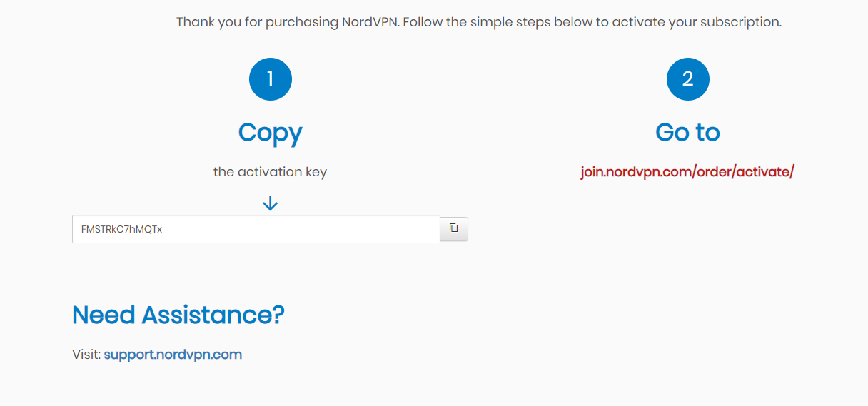Image resolution: width=868 pixels, height=406 pixels.
Task: Click the "Thank you for purchasing NordVPN" sentence
Action: coord(288,22)
